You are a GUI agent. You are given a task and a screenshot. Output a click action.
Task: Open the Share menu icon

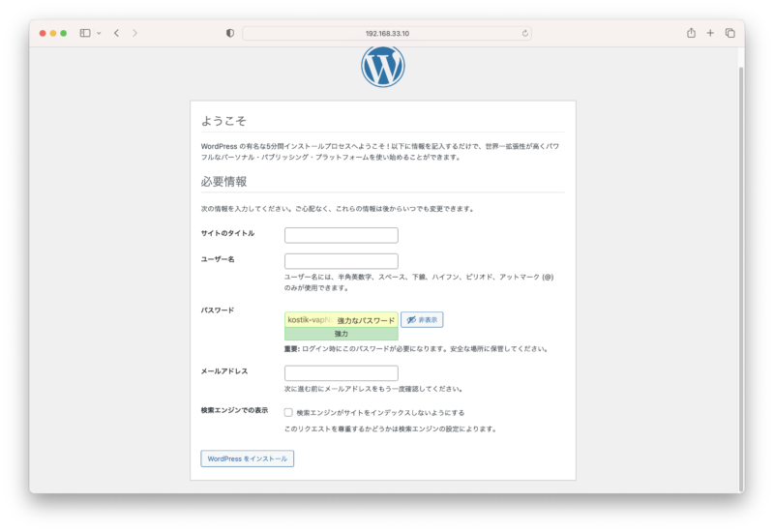[691, 33]
